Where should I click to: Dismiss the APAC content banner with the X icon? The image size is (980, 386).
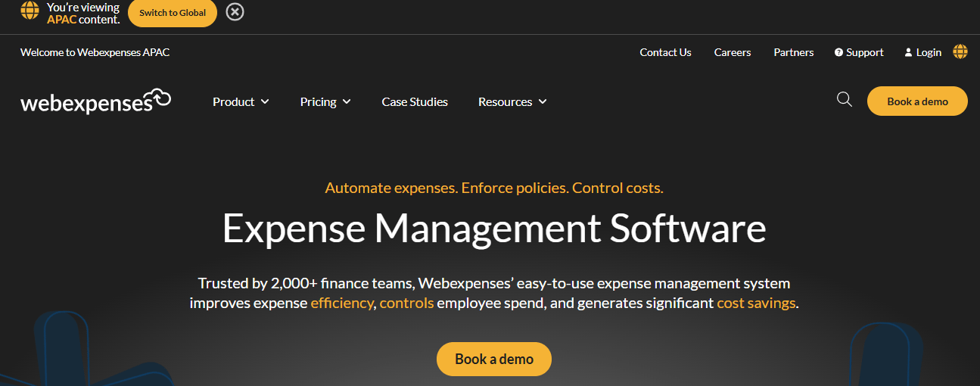click(235, 12)
